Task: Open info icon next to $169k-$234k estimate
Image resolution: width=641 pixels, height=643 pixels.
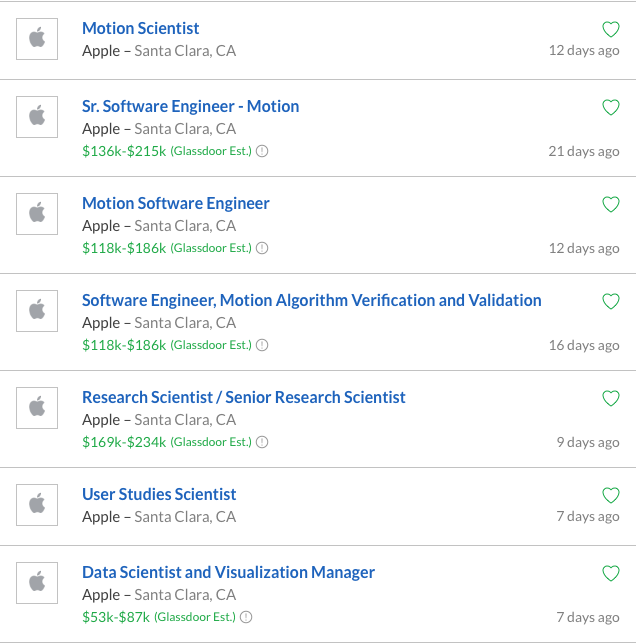Action: (262, 442)
